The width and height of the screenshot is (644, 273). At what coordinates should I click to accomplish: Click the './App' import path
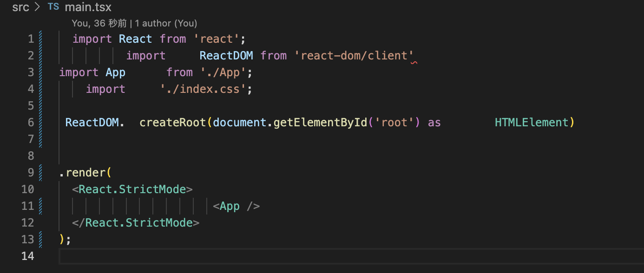[x=226, y=72]
